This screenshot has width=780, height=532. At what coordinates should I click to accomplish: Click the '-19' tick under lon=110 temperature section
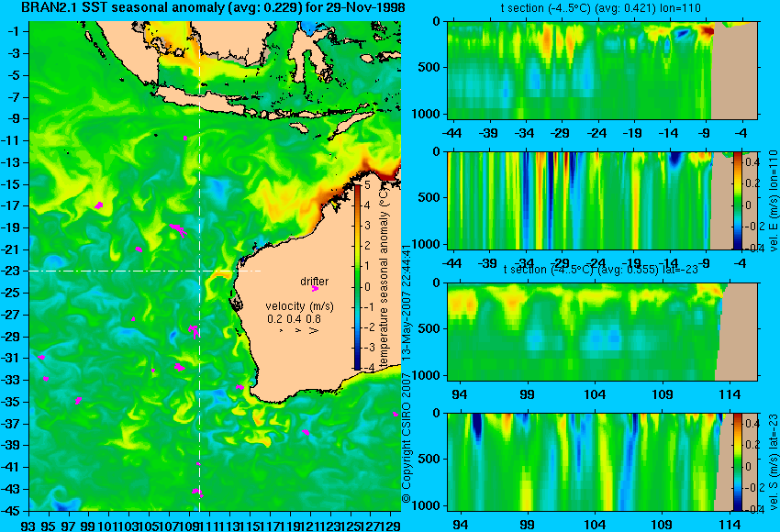click(631, 133)
